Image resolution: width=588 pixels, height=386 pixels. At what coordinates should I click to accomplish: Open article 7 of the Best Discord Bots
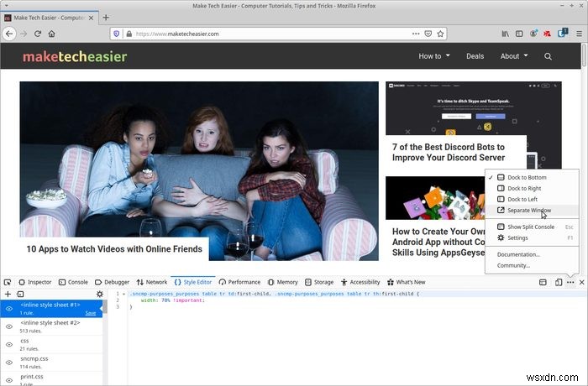(x=449, y=152)
